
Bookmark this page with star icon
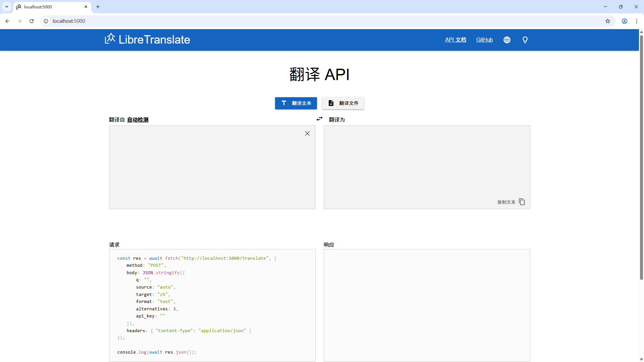(608, 21)
